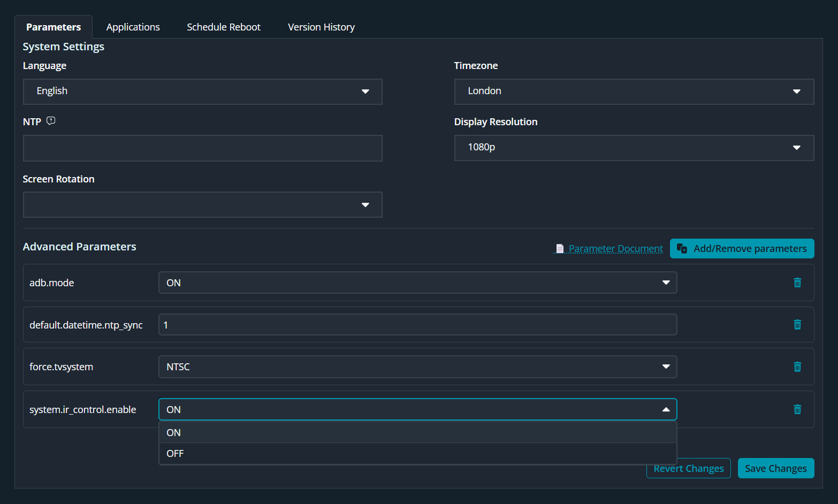Collapse the system.ir_control.enable dropdown arrow
Viewport: 838px width, 504px height.
[666, 409]
